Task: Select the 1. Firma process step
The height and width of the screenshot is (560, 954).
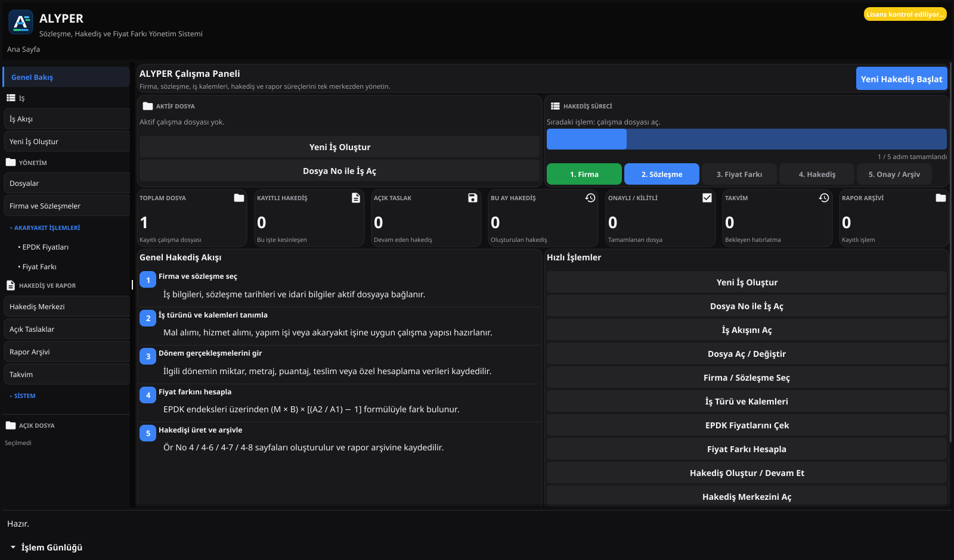Action: click(x=584, y=174)
